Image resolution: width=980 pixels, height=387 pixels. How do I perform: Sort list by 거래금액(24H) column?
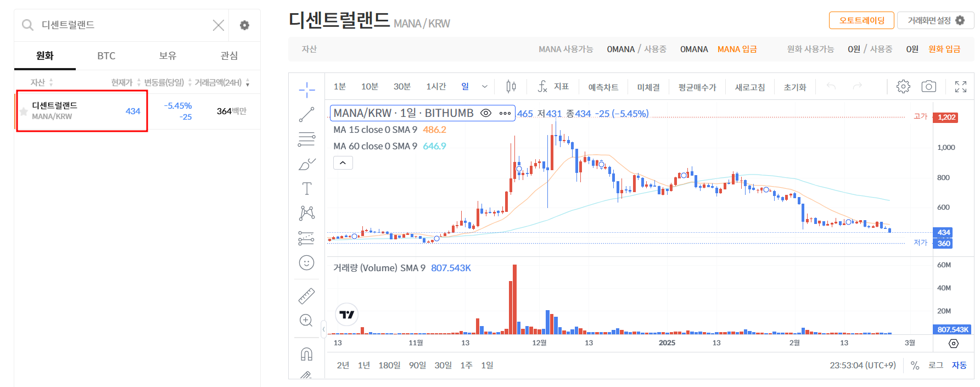pyautogui.click(x=222, y=82)
